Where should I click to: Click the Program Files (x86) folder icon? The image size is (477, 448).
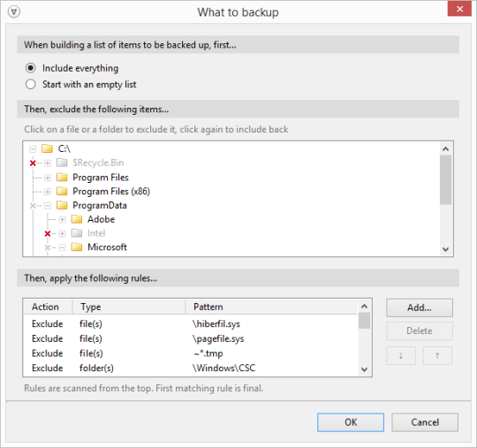pos(62,191)
